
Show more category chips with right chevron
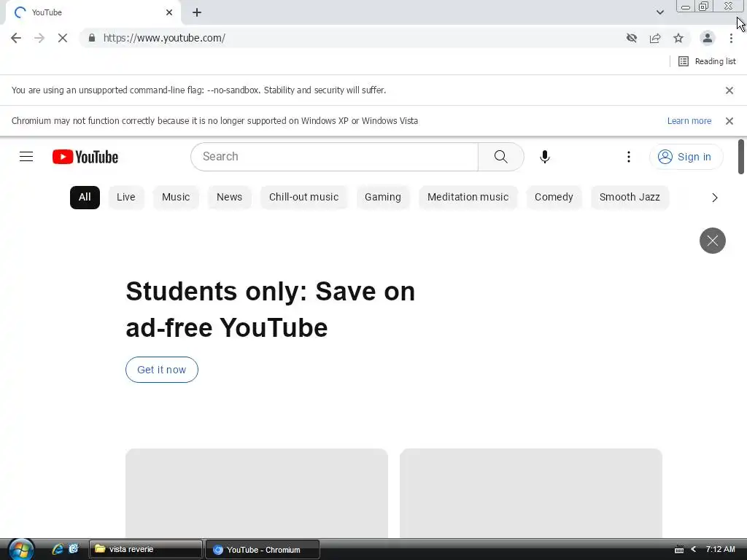[715, 198]
